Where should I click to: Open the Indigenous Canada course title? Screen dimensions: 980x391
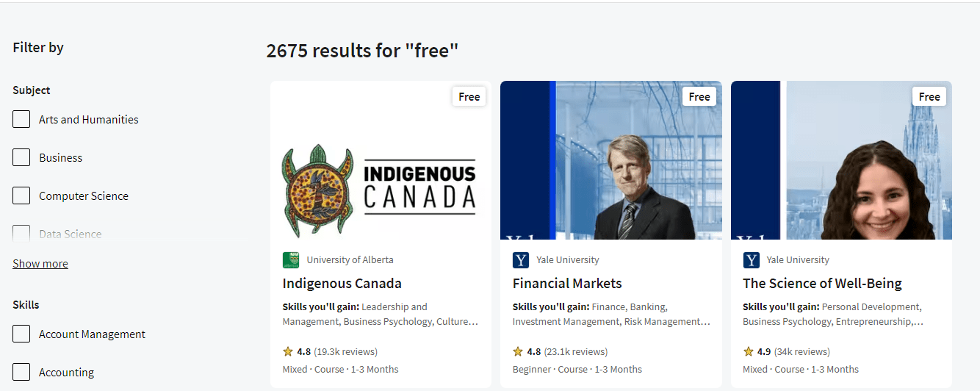(342, 284)
